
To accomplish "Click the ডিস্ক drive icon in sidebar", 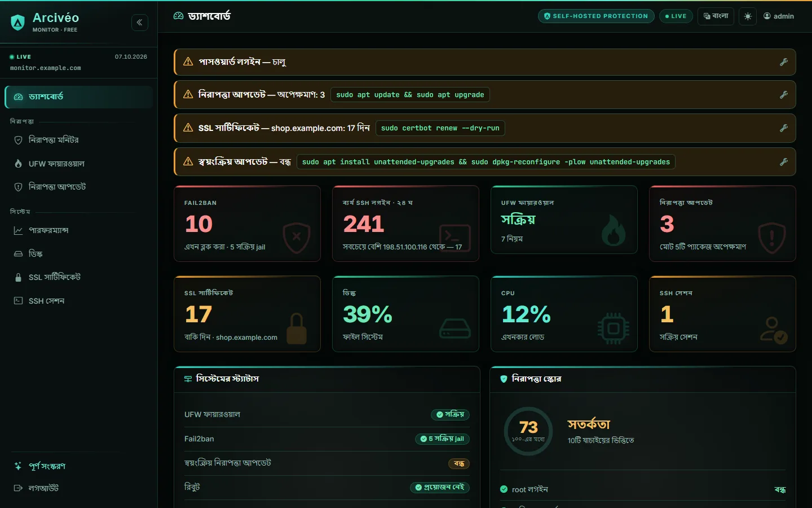I will (18, 254).
